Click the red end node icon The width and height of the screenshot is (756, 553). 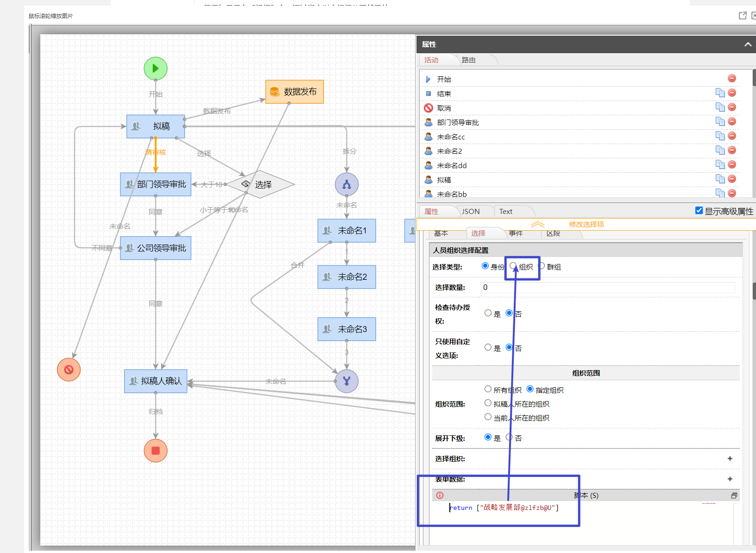point(155,451)
